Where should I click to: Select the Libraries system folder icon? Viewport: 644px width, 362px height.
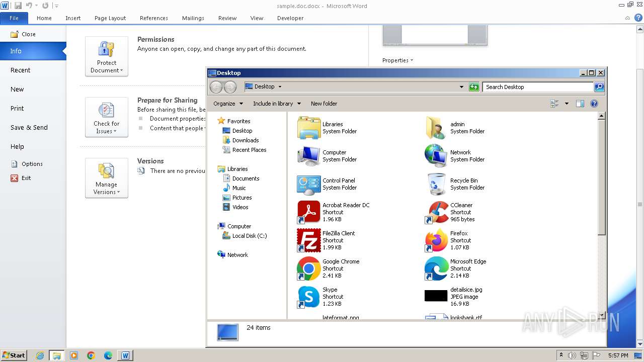[x=308, y=128]
